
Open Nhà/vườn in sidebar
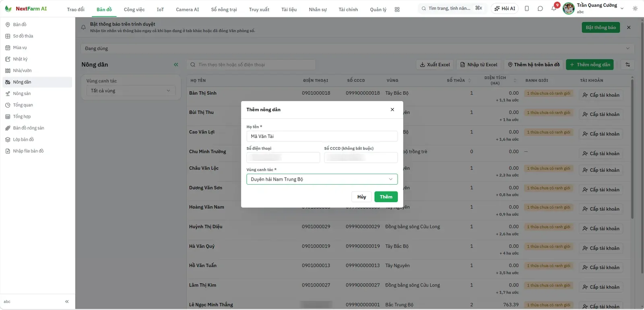37,71
